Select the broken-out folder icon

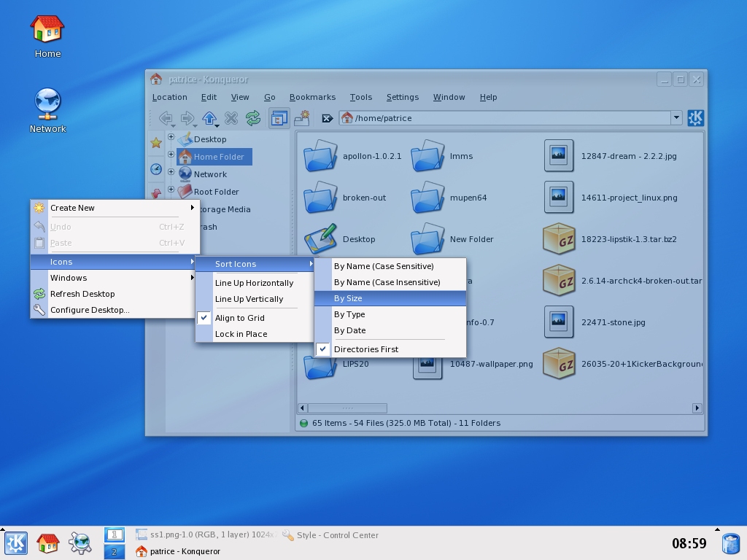(x=320, y=197)
